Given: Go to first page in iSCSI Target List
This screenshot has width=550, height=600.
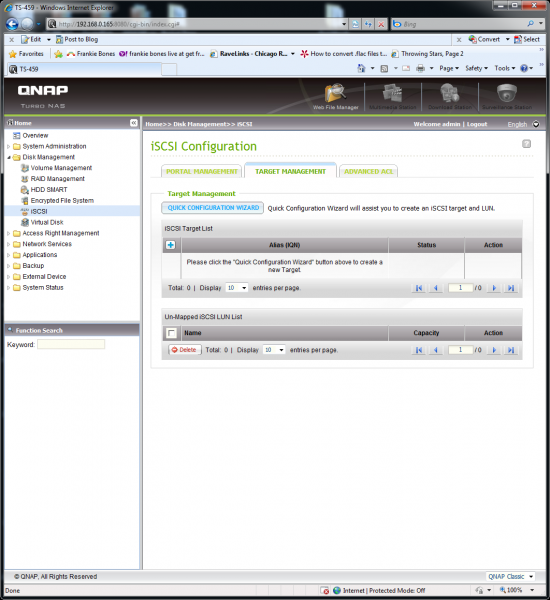Looking at the screenshot, I should click(419, 288).
